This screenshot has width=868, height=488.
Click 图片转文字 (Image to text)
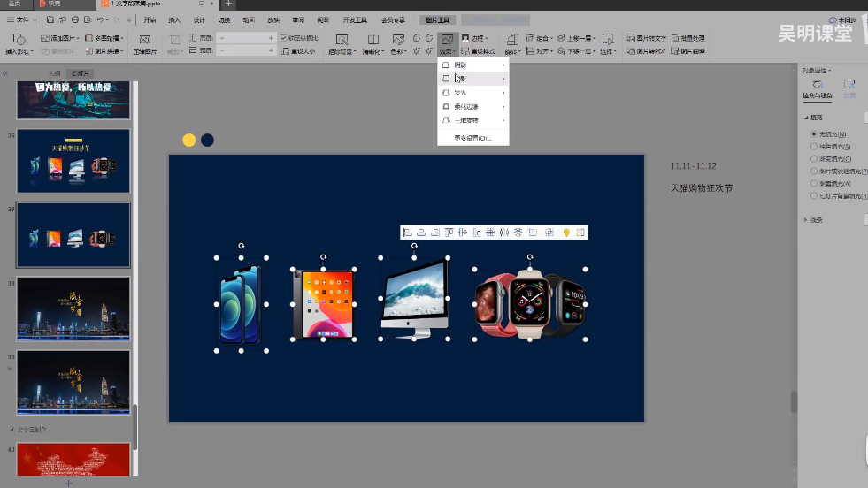click(647, 38)
